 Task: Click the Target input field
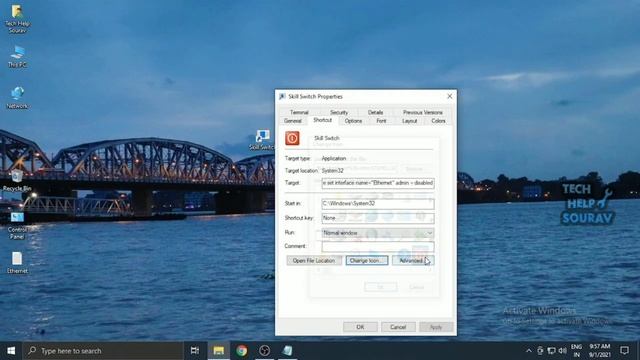click(x=378, y=183)
